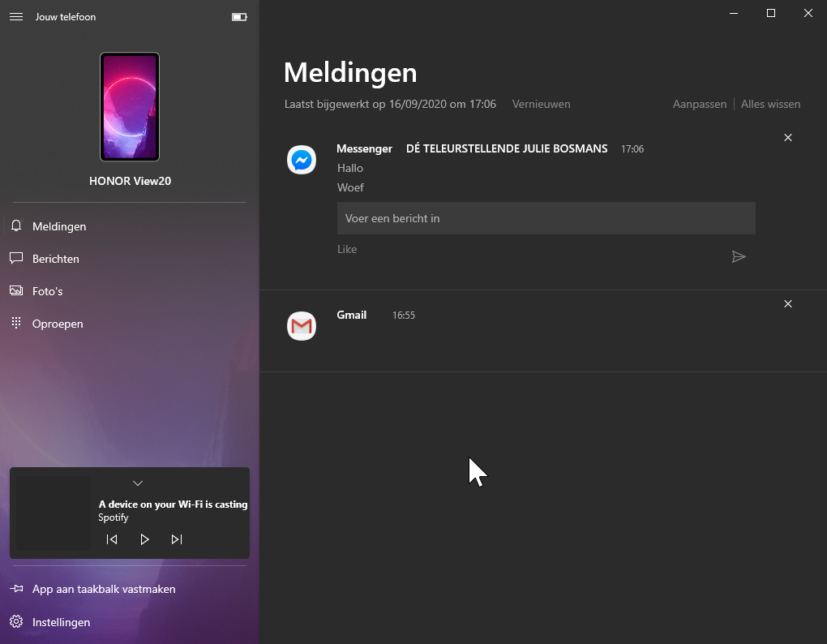This screenshot has height=644, width=827.
Task: Skip to next Spotify track
Action: point(177,539)
